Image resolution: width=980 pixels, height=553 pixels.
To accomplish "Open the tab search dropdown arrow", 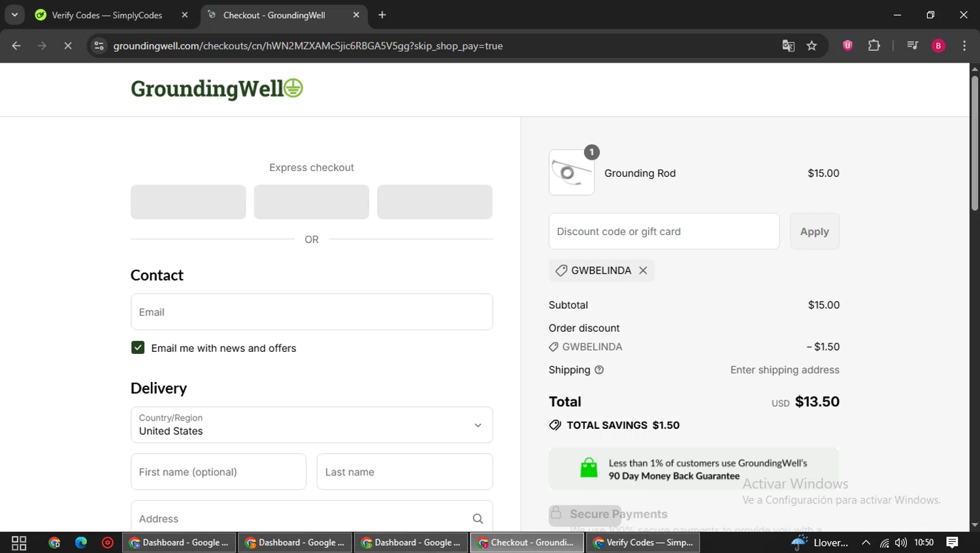I will [x=14, y=15].
